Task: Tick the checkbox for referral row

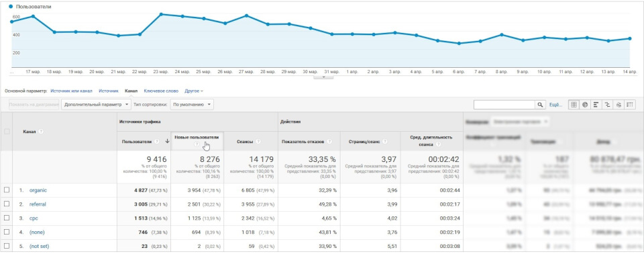Action: (x=7, y=204)
